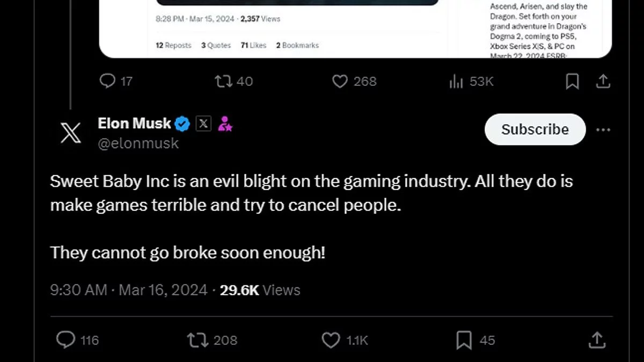Like the upper tweet with 268 likes
This screenshot has height=362, width=644.
[340, 81]
